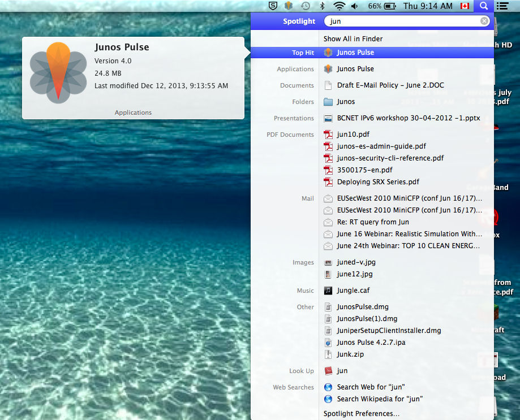The image size is (520, 420).
Task: Click the Canadian flag input menu
Action: (x=465, y=6)
